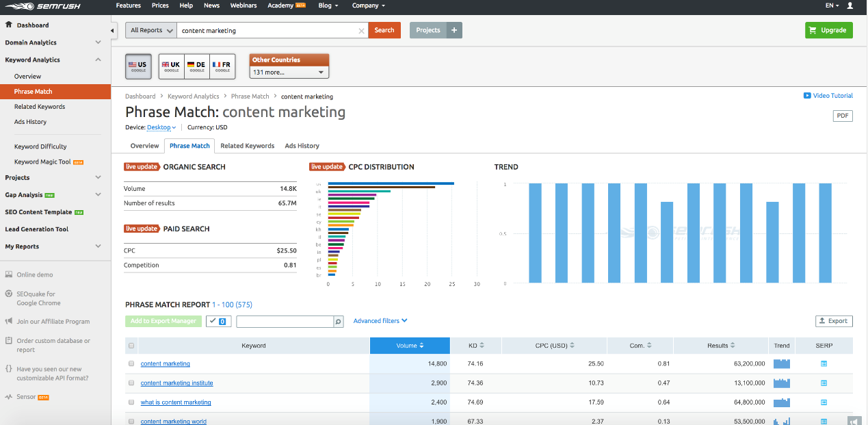
Task: Click the green Upgrade button
Action: coord(828,30)
